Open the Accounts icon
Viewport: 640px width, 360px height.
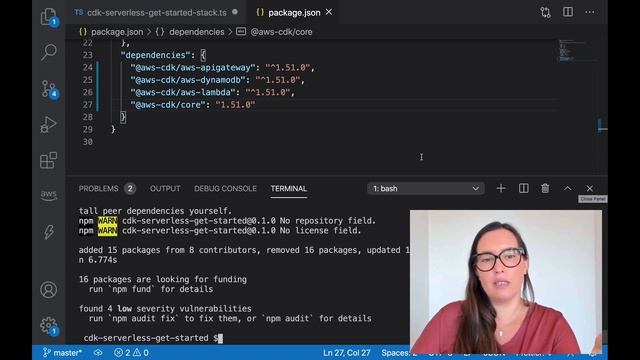[49, 289]
